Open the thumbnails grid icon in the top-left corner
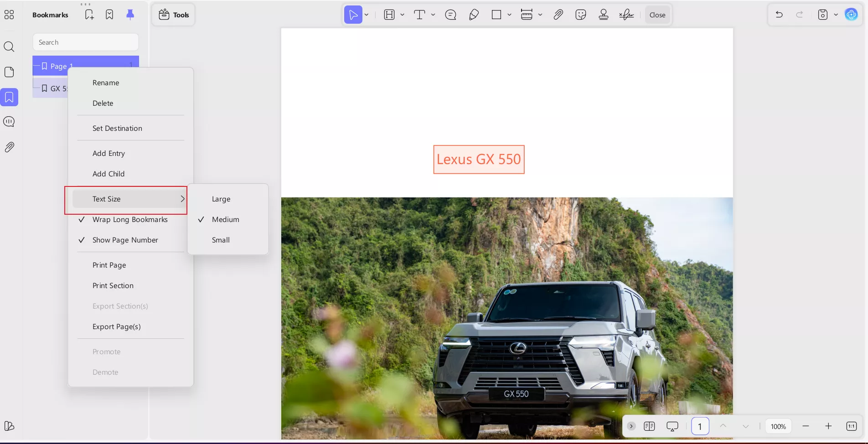Screen dimensions: 868x444 click(9, 15)
